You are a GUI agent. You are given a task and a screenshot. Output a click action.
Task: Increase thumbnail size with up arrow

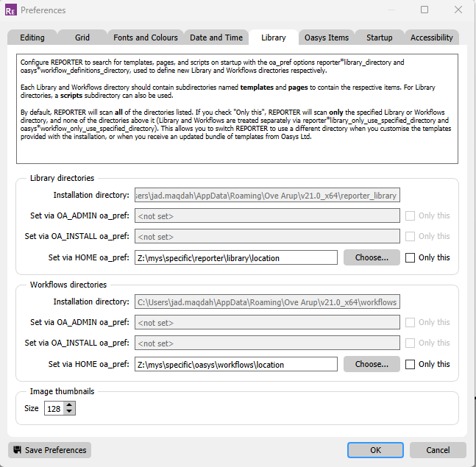click(x=69, y=405)
